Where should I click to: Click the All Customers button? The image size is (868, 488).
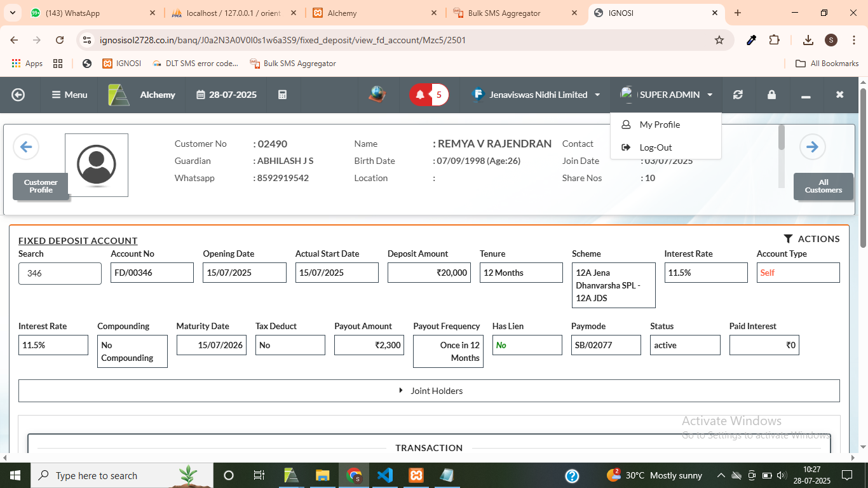[x=823, y=186]
